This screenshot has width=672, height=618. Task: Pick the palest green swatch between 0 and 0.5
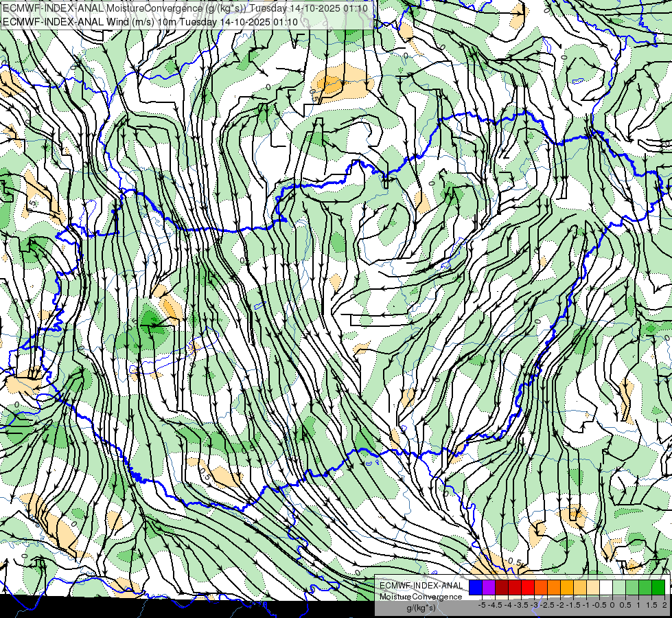point(619,587)
